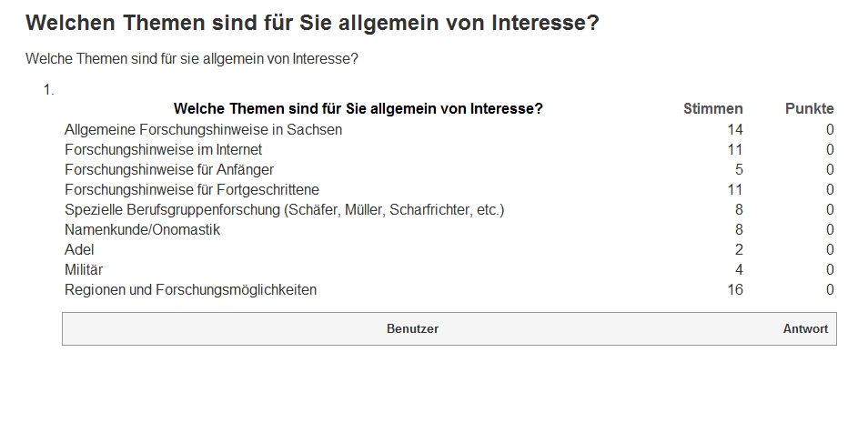The width and height of the screenshot is (868, 443).
Task: Select the Benutzer column header
Action: pos(412,329)
